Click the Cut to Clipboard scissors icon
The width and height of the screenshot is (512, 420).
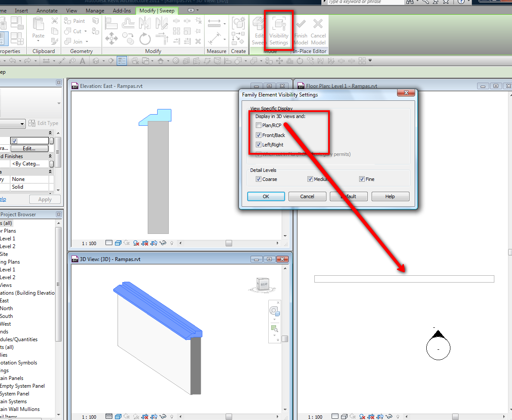(x=55, y=21)
